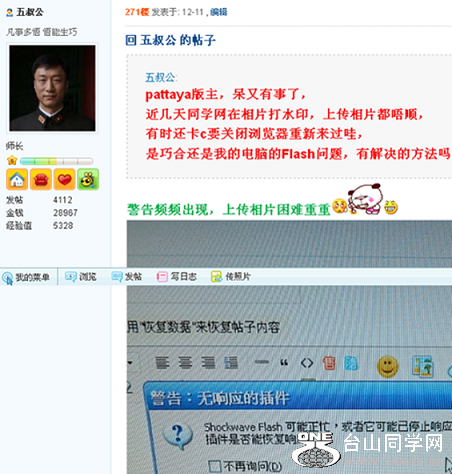Open the 五叔公 username link in the sidebar
Image resolution: width=452 pixels, height=474 pixels.
tap(30, 13)
